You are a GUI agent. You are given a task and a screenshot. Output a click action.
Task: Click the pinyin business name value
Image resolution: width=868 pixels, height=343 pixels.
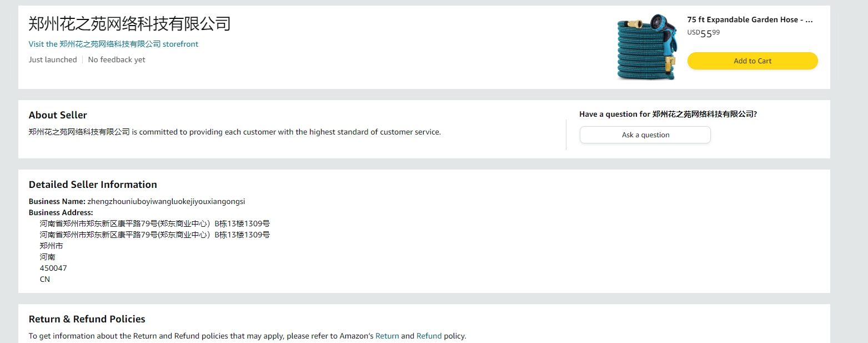click(x=166, y=201)
